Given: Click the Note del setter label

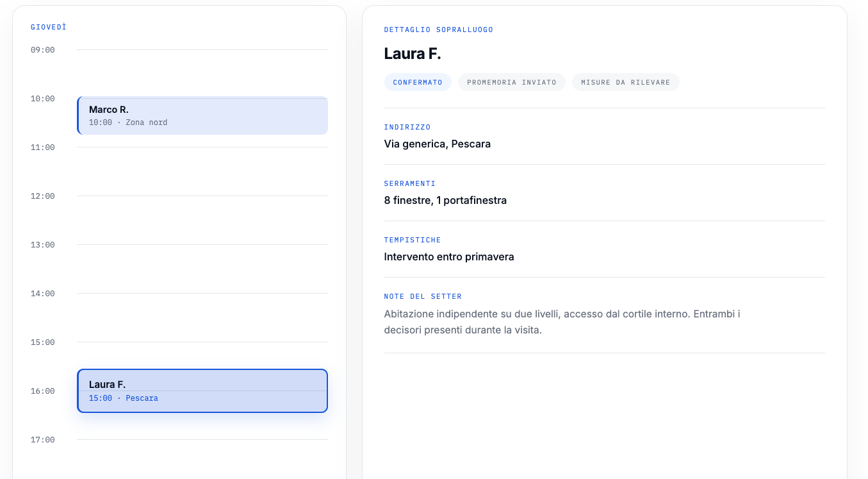Looking at the screenshot, I should point(423,296).
